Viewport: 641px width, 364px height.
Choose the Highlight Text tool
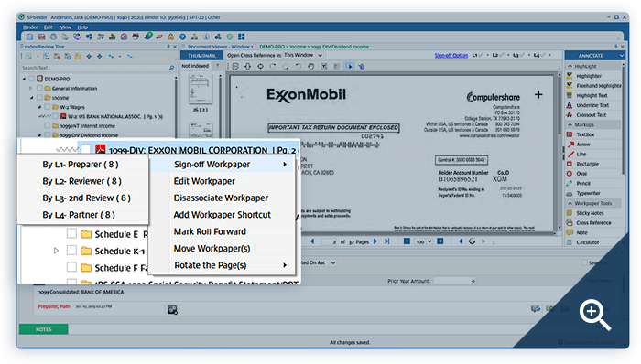click(592, 95)
